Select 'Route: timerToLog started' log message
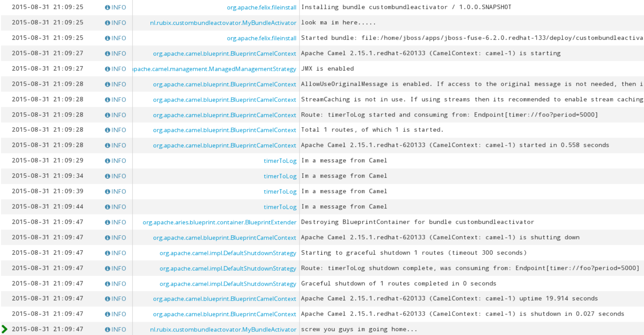The height and width of the screenshot is (335, 644). [449, 115]
